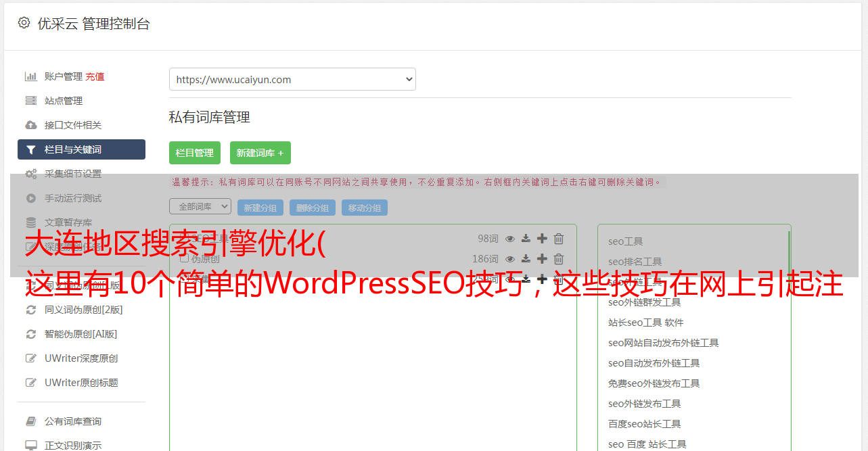Tick the 伪原创 library checkbox
Image resolution: width=868 pixels, height=451 pixels.
click(184, 258)
